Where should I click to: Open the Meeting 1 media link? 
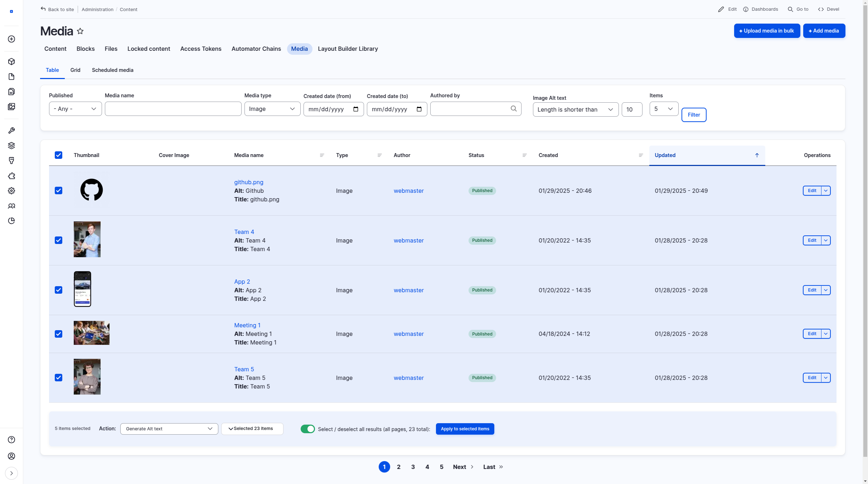[247, 325]
